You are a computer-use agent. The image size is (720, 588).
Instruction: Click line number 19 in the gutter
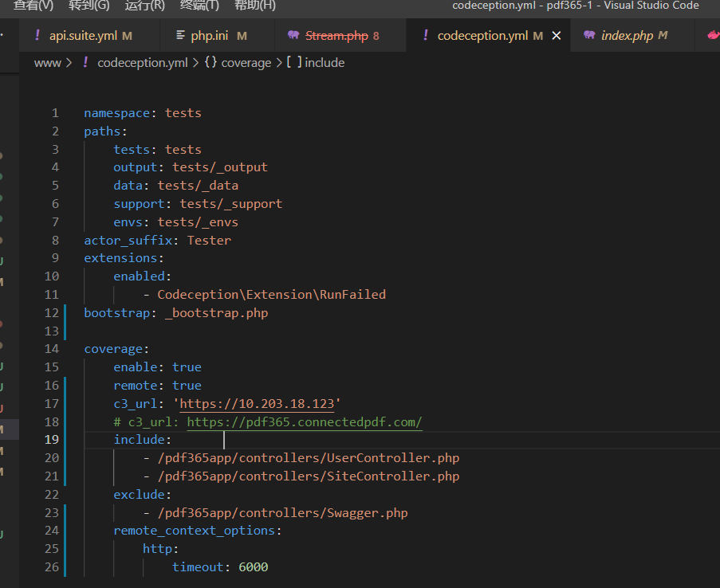[x=51, y=439]
